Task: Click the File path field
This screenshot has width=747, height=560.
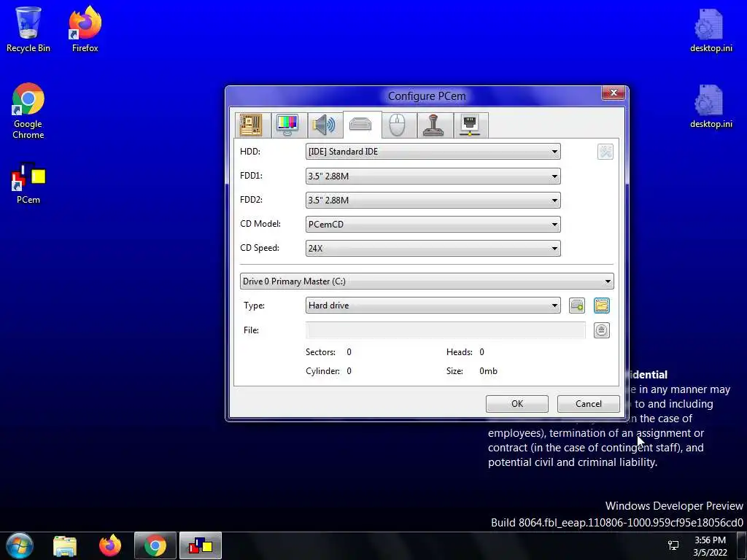Action: (446, 330)
